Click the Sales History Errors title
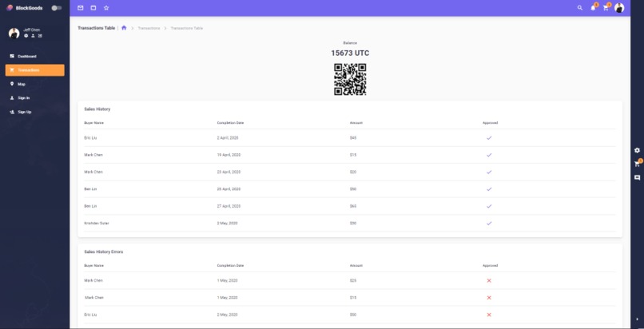Image resolution: width=644 pixels, height=329 pixels. (x=104, y=252)
